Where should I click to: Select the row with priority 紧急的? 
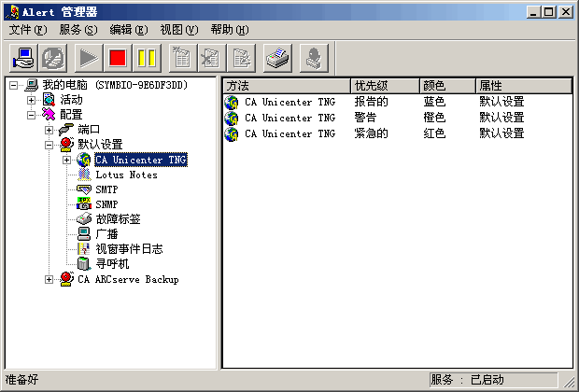coord(397,133)
